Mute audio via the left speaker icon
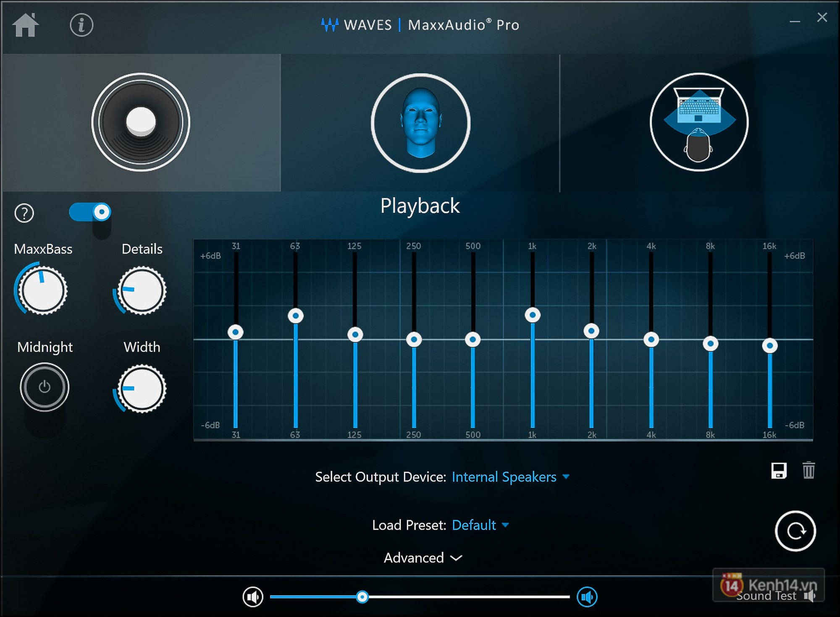This screenshot has height=617, width=840. tap(253, 596)
